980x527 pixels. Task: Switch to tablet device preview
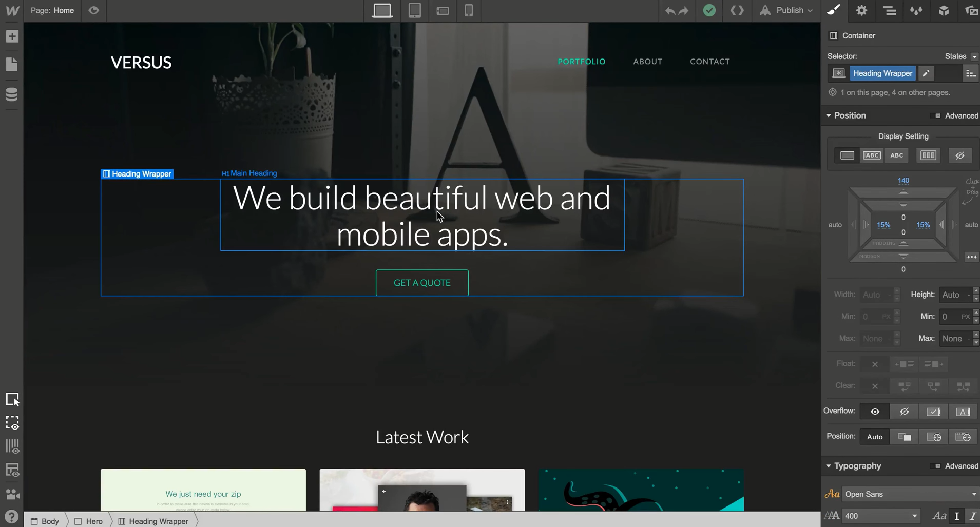click(414, 10)
